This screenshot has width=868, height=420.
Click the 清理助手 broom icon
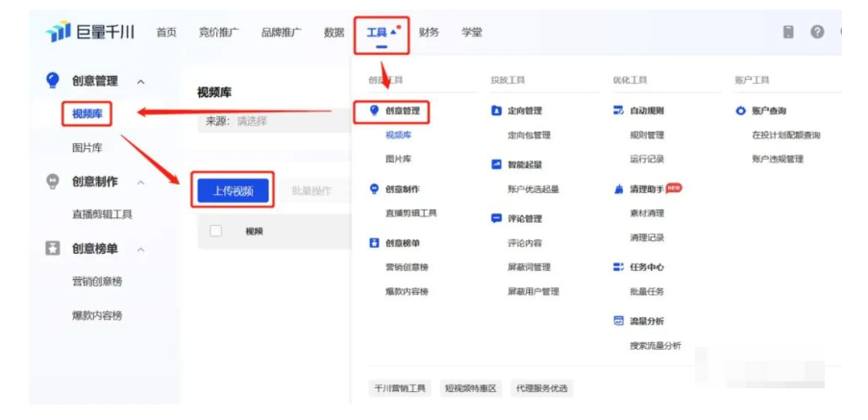tap(618, 189)
